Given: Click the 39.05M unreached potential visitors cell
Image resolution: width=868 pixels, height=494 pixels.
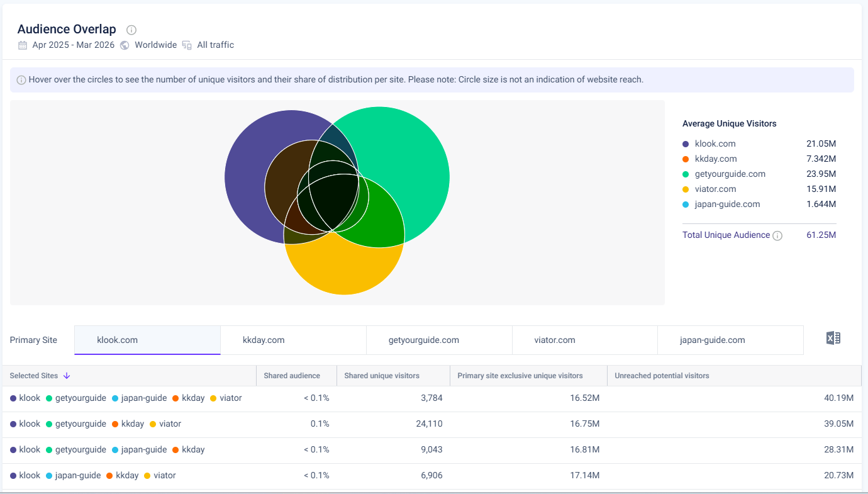Looking at the screenshot, I should [839, 424].
